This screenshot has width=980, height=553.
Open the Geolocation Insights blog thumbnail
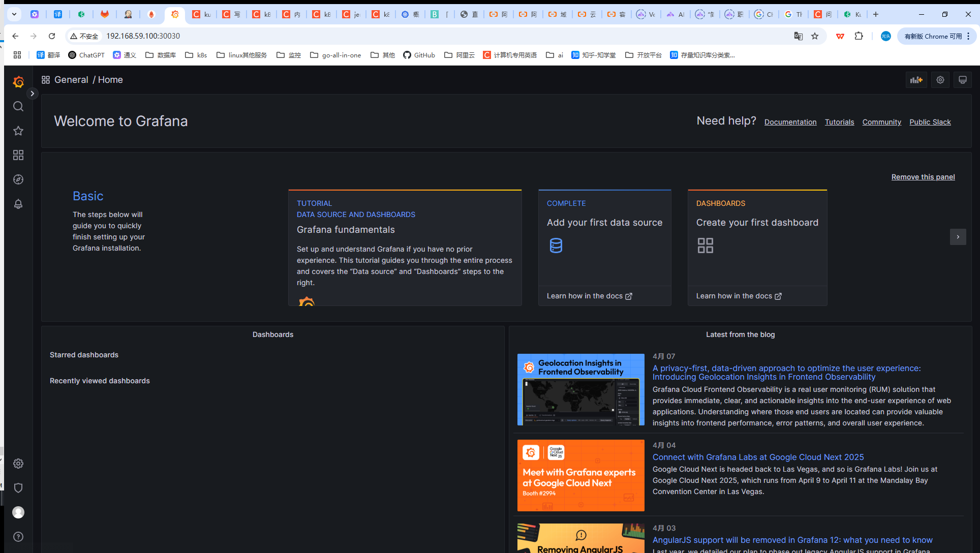coord(580,389)
